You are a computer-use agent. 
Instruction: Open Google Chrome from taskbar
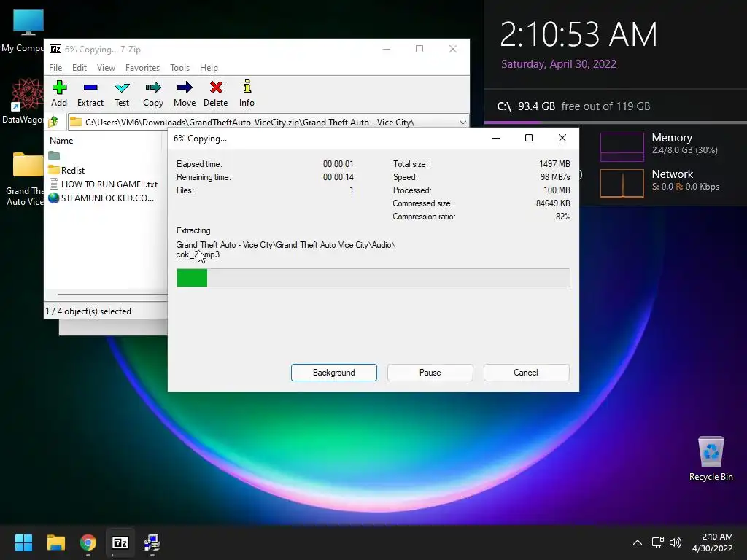88,542
